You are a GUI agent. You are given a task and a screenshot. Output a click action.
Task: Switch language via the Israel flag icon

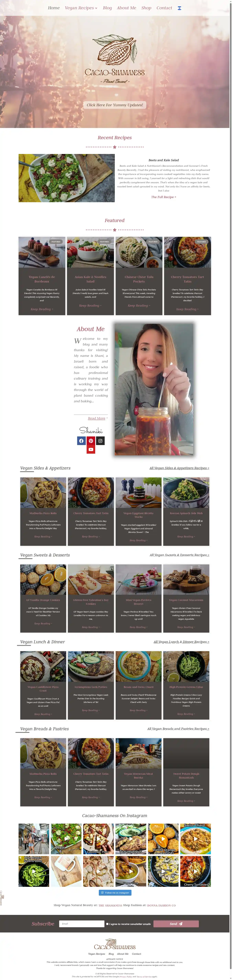pos(180,8)
